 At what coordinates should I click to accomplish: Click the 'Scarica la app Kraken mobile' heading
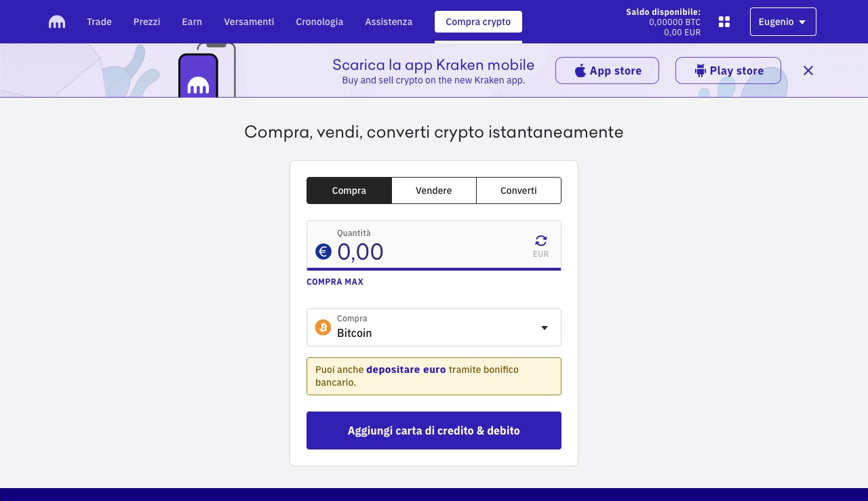(433, 65)
